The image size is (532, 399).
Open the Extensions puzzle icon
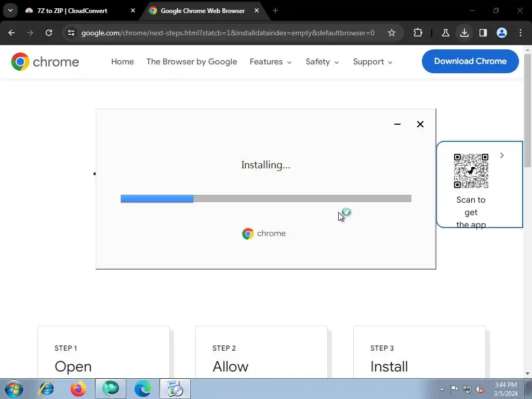pyautogui.click(x=418, y=33)
